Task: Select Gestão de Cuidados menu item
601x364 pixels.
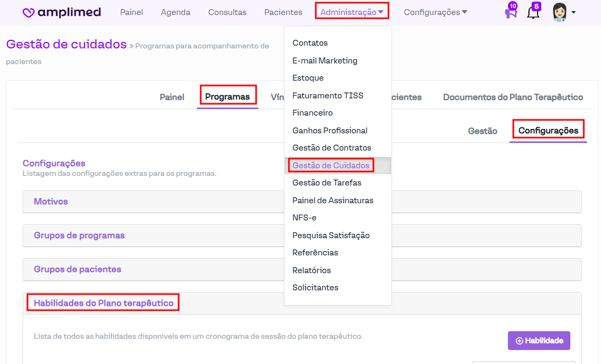Action: coord(331,166)
